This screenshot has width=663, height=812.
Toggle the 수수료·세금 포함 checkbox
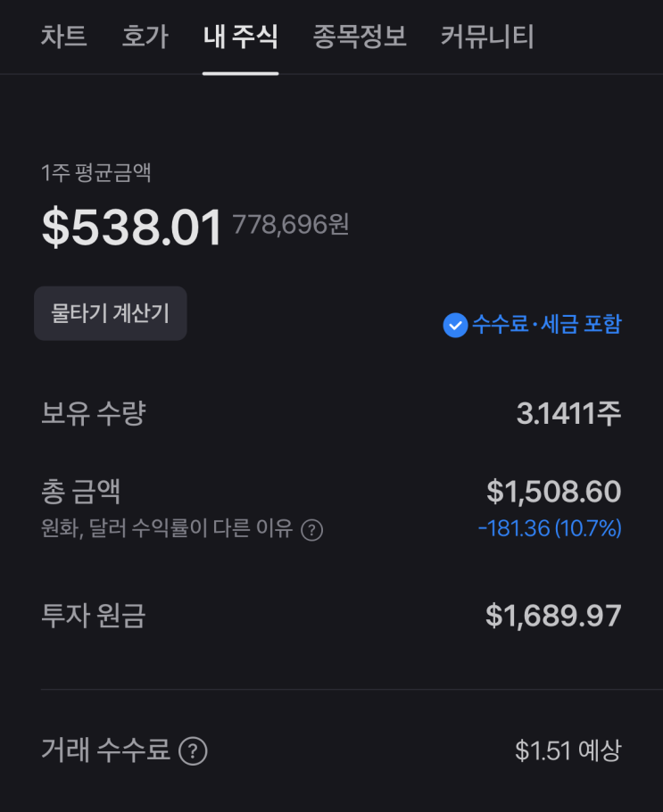pos(455,325)
